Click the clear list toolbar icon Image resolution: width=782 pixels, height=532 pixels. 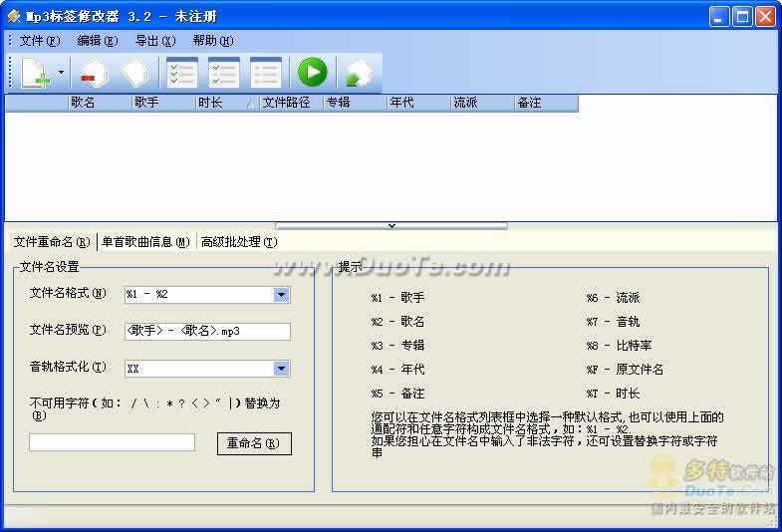point(135,73)
